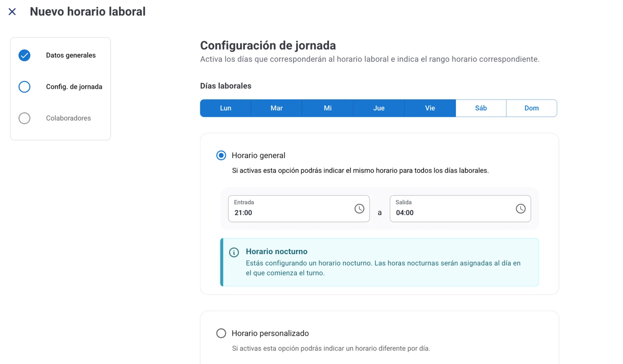Go to Datos generales step
This screenshot has height=364, width=623.
(71, 55)
